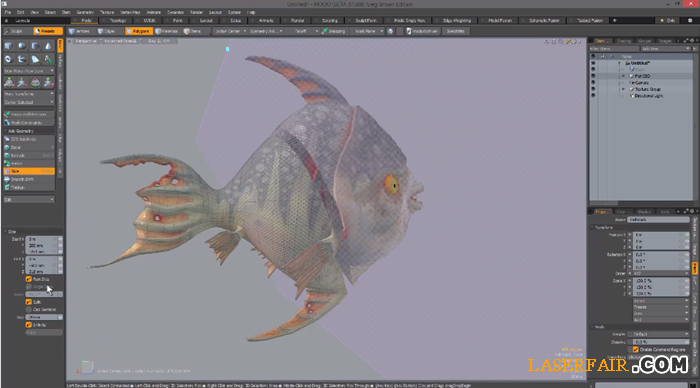The height and width of the screenshot is (388, 700).
Task: Toggle visibility eye of the first item
Action: [593, 63]
